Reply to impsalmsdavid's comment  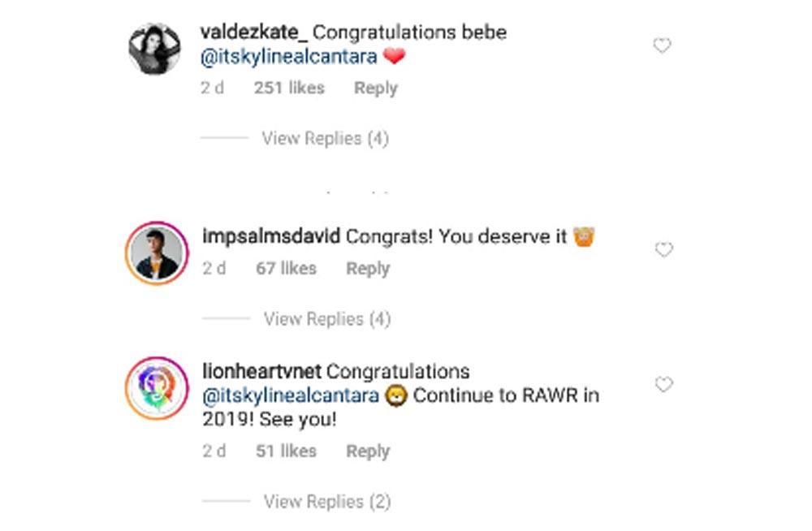pyautogui.click(x=368, y=269)
